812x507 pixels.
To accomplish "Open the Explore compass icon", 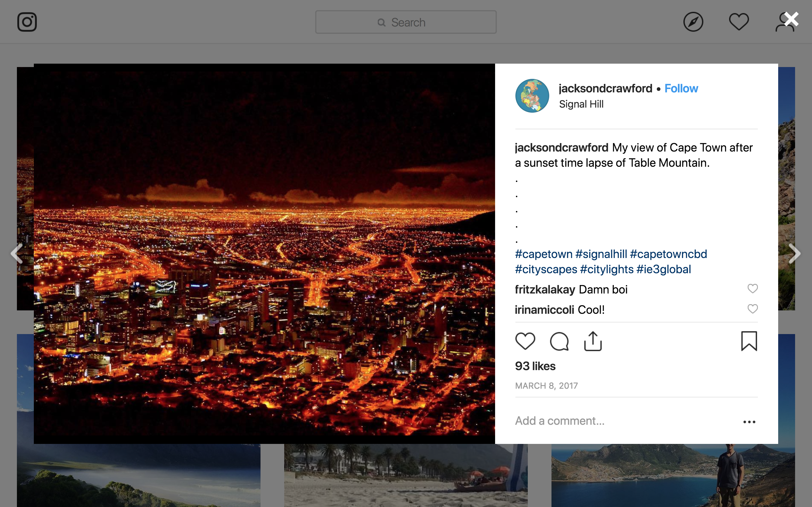I will (x=693, y=22).
